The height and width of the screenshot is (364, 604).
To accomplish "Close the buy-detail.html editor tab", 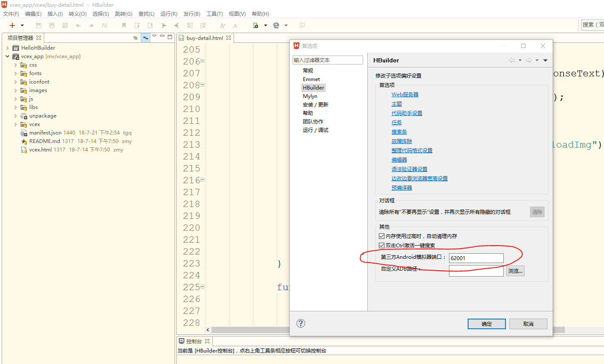I will click(x=229, y=38).
